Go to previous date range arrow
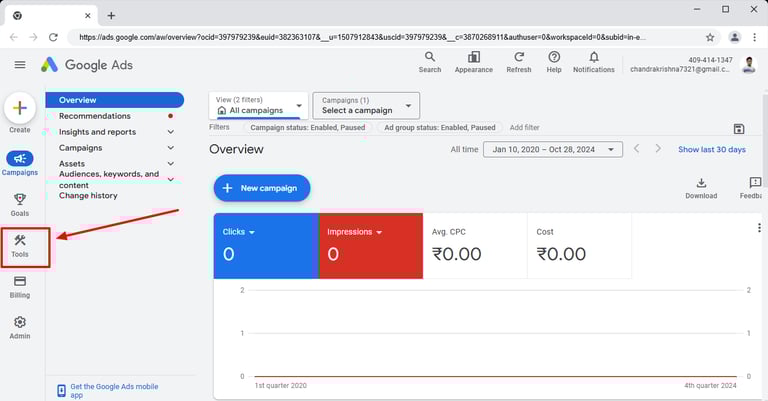Image resolution: width=768 pixels, height=401 pixels. [636, 148]
